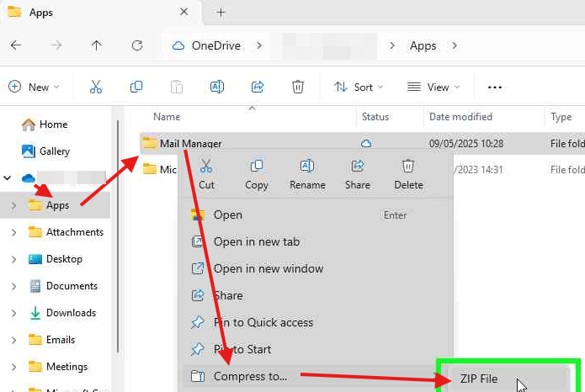Open the Sort dropdown menu
Screen dimensions: 585x392
pyautogui.click(x=359, y=87)
